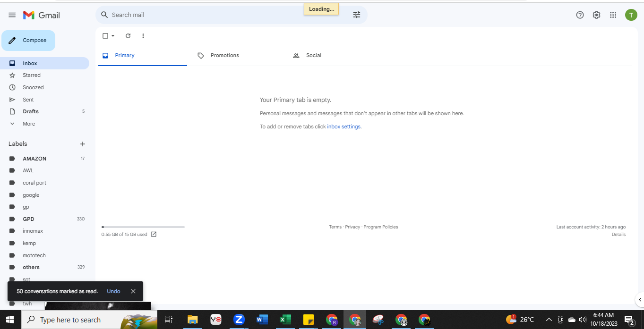Open the notification center icon

(x=629, y=320)
